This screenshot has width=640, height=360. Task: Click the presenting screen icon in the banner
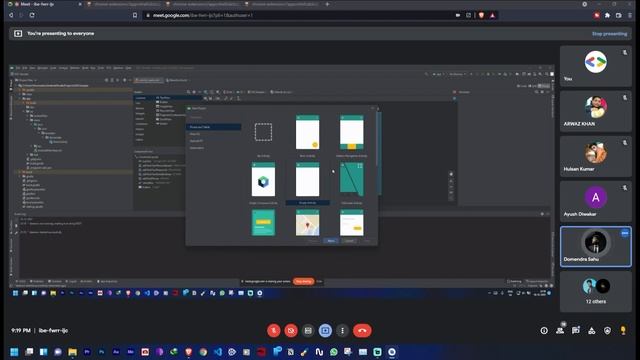tap(18, 33)
